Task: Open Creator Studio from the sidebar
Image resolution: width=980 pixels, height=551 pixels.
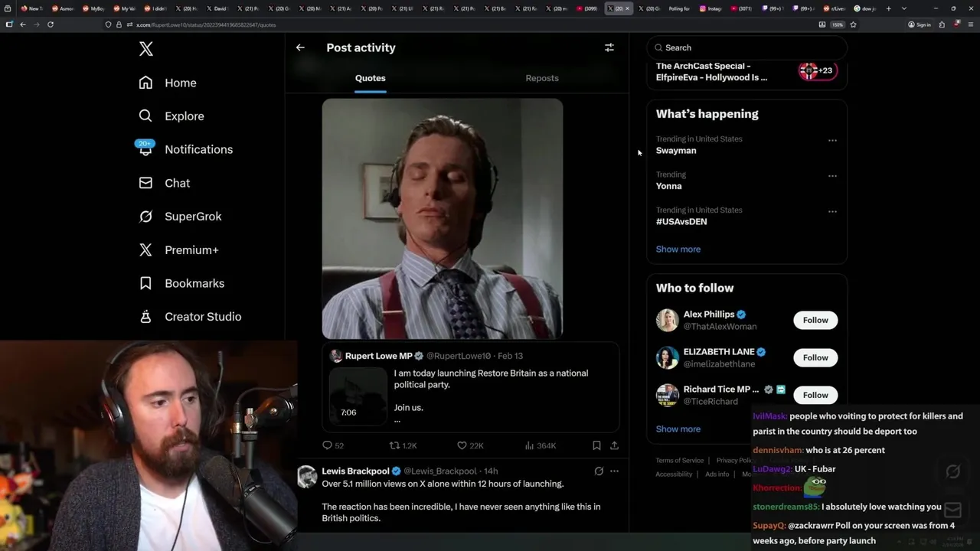Action: 190,317
